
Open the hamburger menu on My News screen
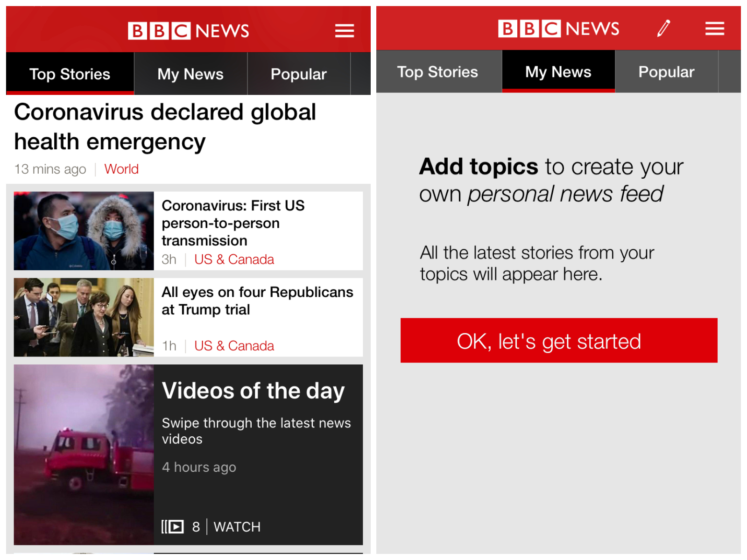pyautogui.click(x=714, y=29)
